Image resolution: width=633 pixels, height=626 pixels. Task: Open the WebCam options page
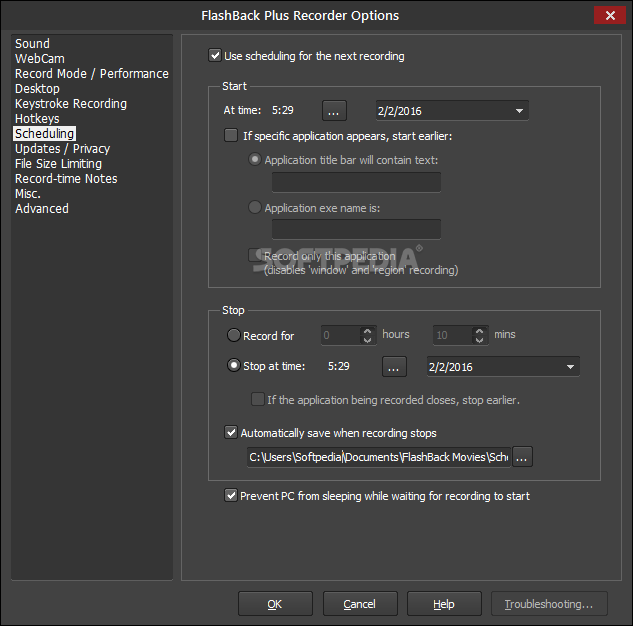click(40, 59)
